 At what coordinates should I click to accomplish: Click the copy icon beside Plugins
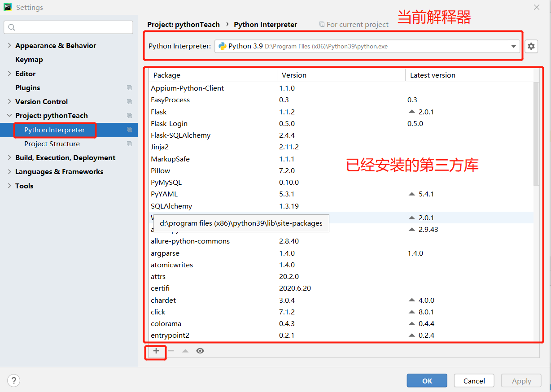click(x=129, y=87)
